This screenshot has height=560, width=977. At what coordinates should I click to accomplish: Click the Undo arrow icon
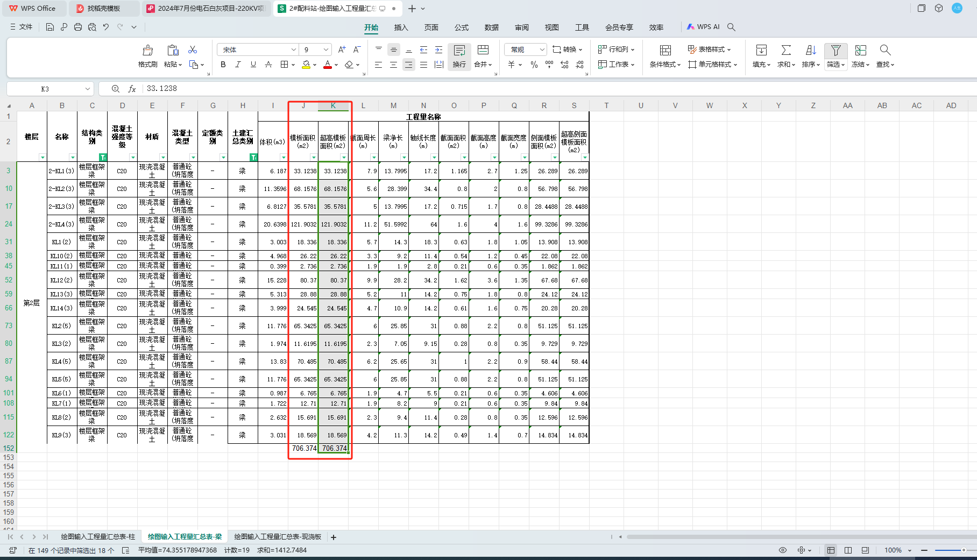106,27
